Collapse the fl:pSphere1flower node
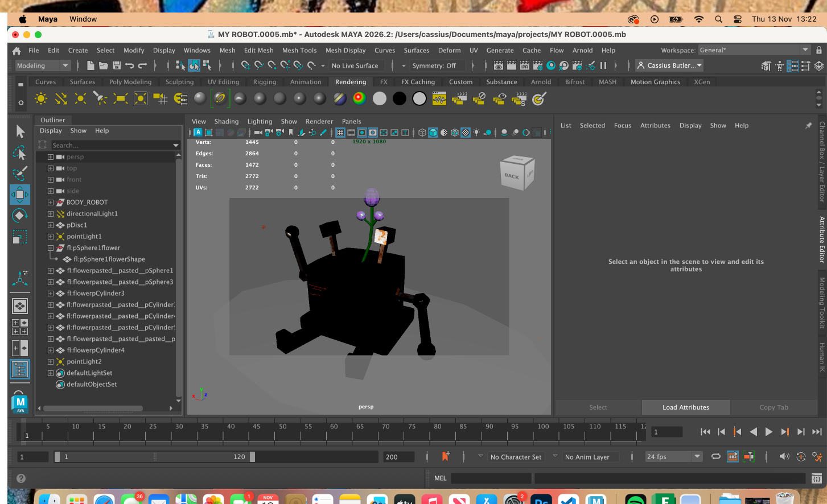Screen dimensions: 827x504 tap(51, 248)
